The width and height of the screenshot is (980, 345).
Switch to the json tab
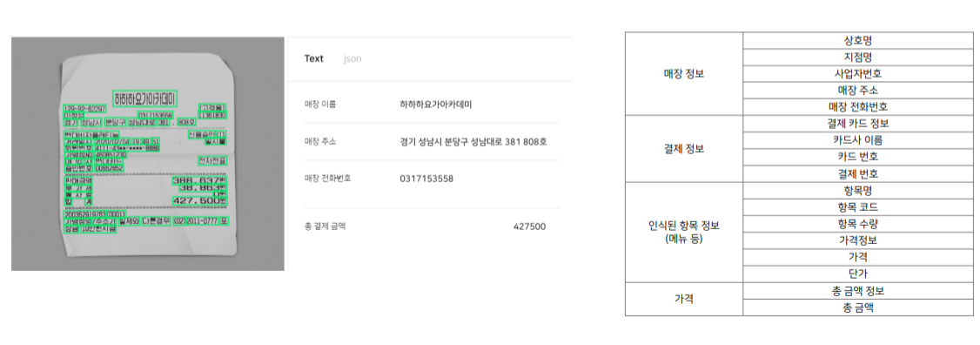(352, 59)
